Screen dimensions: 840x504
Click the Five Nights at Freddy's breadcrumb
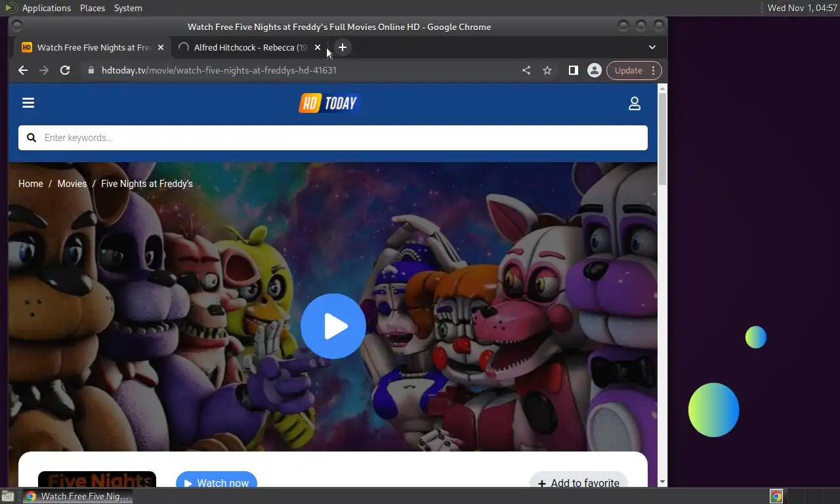point(147,184)
